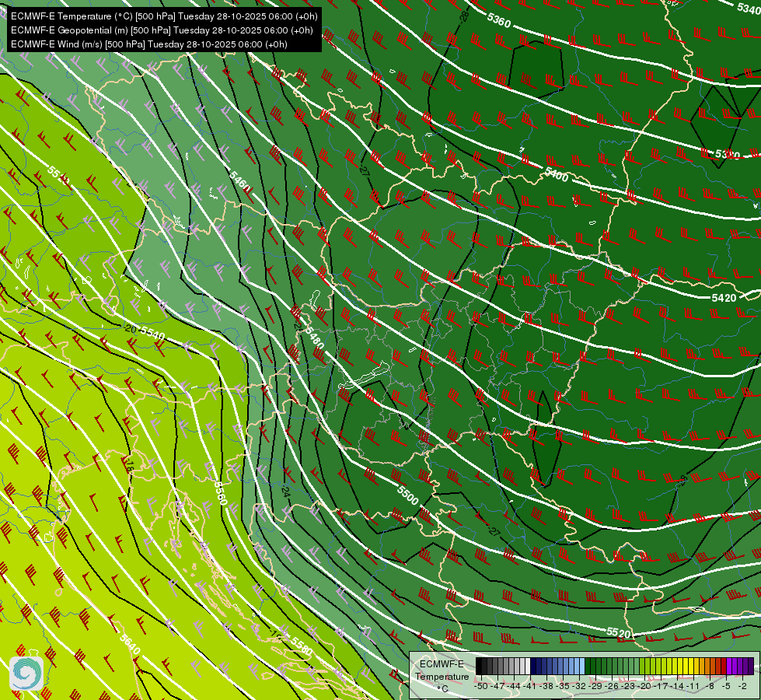The width and height of the screenshot is (761, 700).
Task: Select the ECMWF-E Wind 500 hPa title line
Action: click(x=149, y=44)
